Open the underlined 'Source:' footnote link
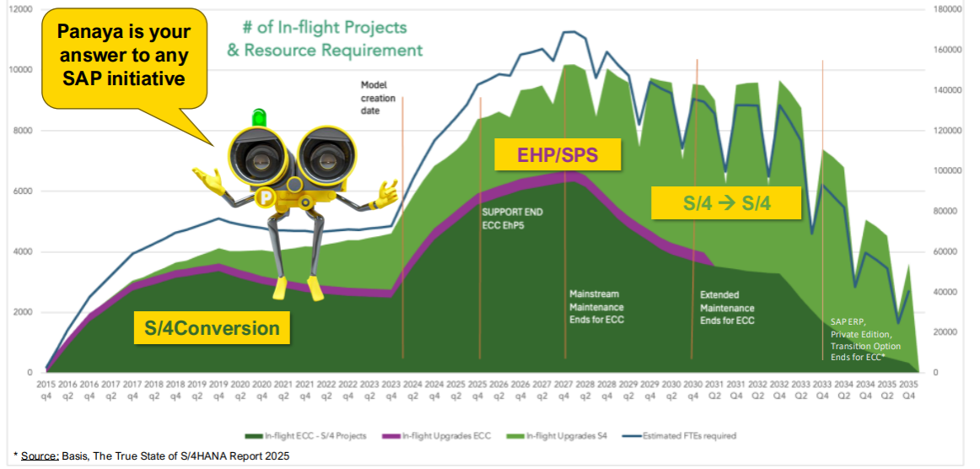980x469 pixels. click(x=40, y=456)
